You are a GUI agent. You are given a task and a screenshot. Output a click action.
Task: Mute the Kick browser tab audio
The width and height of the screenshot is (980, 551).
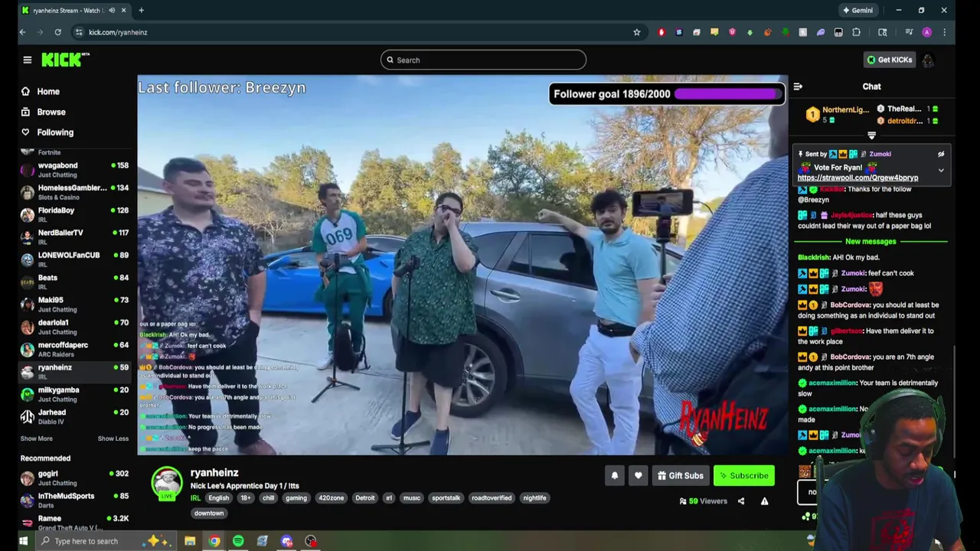coord(112,10)
